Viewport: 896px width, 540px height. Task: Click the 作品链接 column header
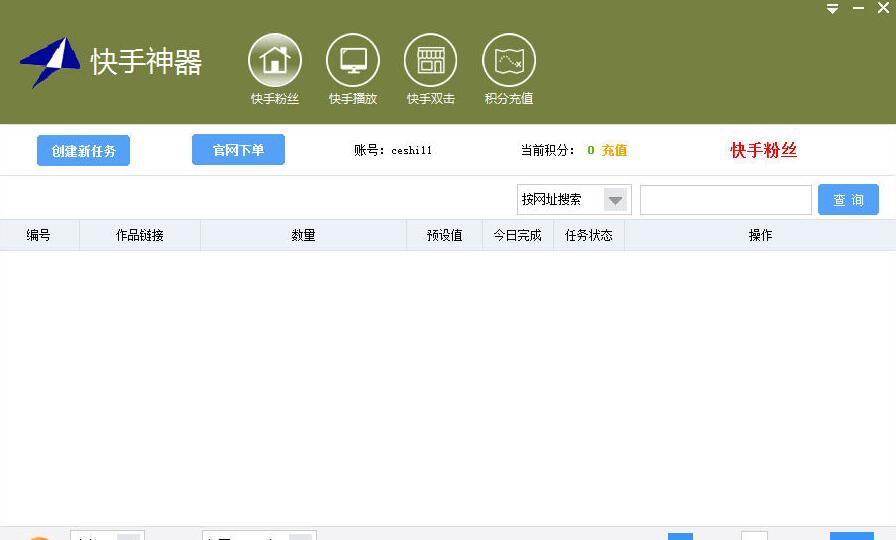pyautogui.click(x=139, y=235)
